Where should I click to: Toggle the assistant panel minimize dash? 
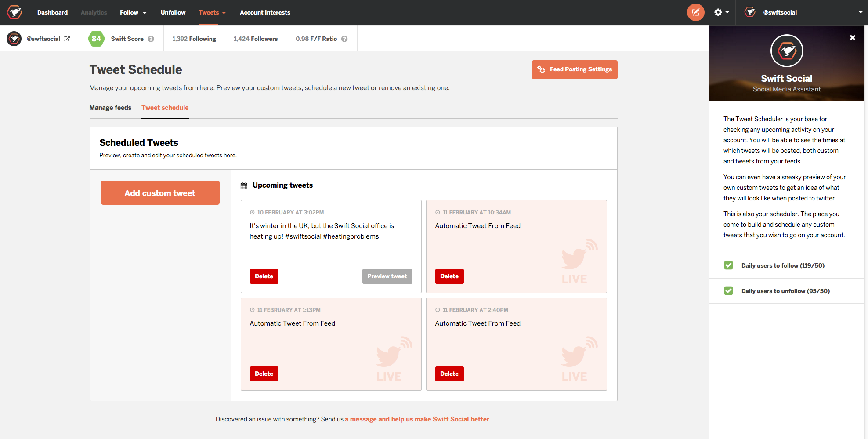(x=839, y=39)
